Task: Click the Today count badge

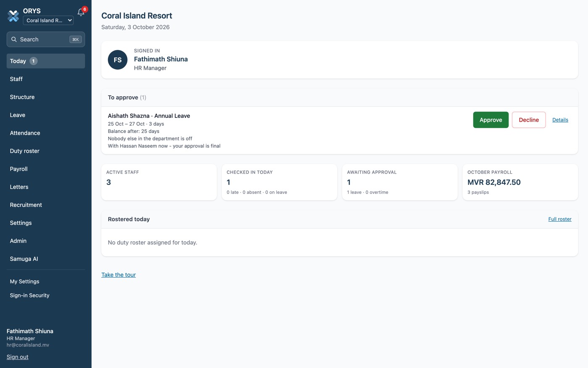Action: click(34, 61)
